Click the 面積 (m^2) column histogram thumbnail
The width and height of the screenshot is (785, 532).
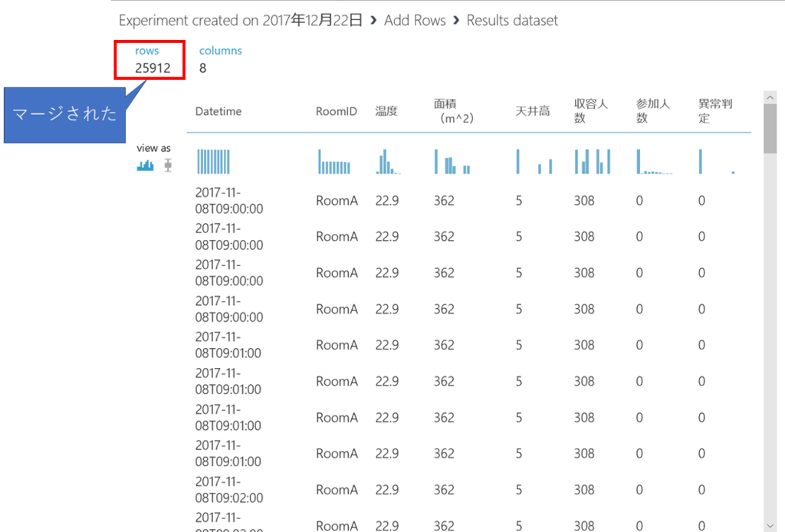coord(452,162)
